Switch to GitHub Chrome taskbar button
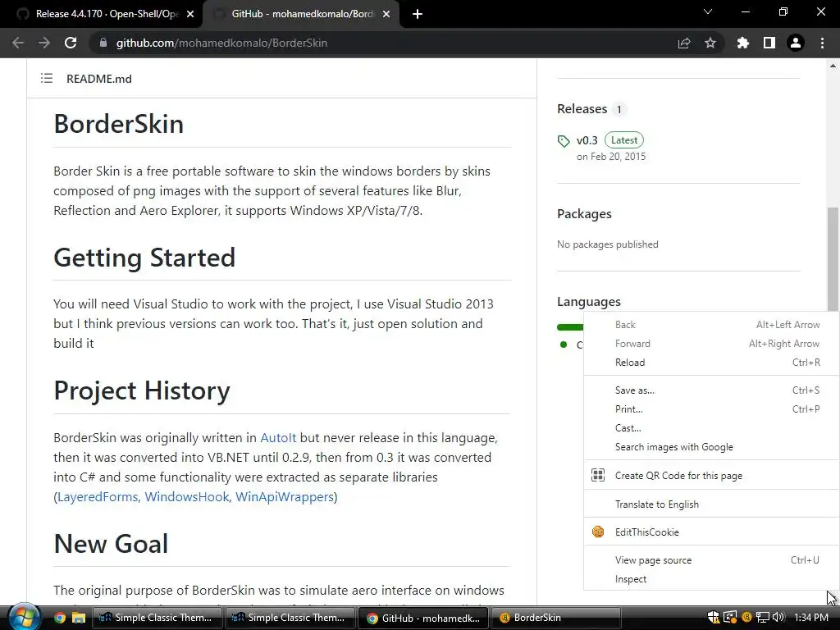840x630 pixels. [x=423, y=618]
